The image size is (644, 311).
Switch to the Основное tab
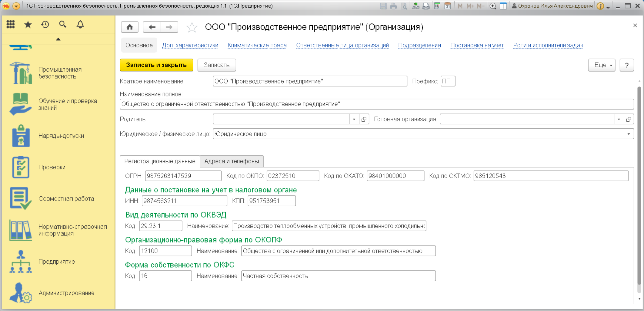139,45
